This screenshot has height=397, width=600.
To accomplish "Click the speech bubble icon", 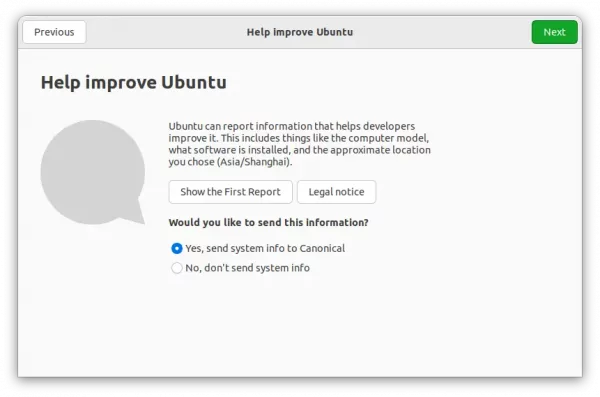I will tap(93, 172).
